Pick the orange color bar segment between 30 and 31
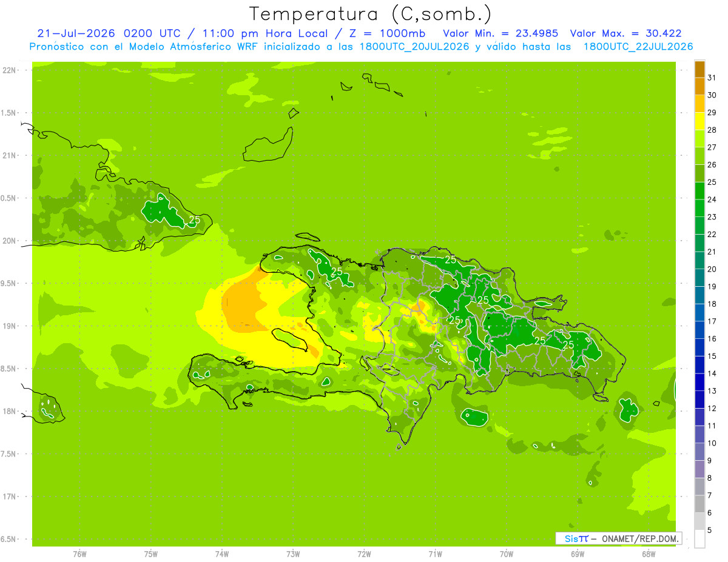Screen dimensions: 728x562 tap(699, 86)
